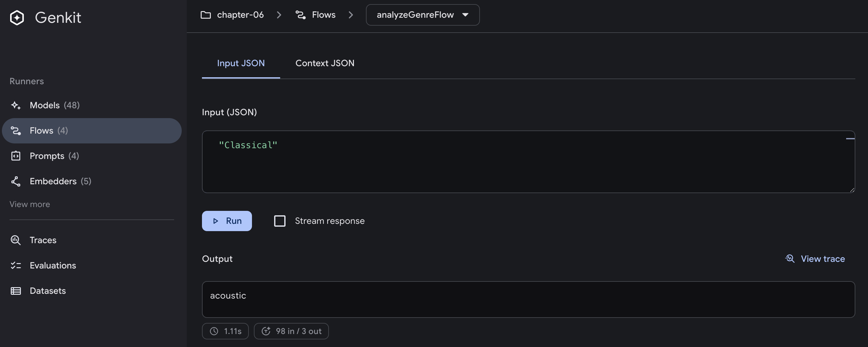Toggle the Stream response checkbox
868x347 pixels.
point(280,221)
